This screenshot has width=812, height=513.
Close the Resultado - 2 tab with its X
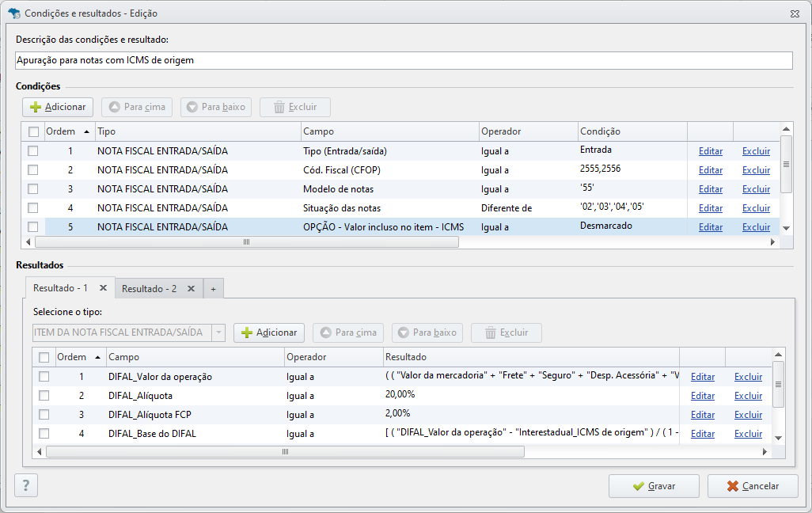tap(191, 289)
